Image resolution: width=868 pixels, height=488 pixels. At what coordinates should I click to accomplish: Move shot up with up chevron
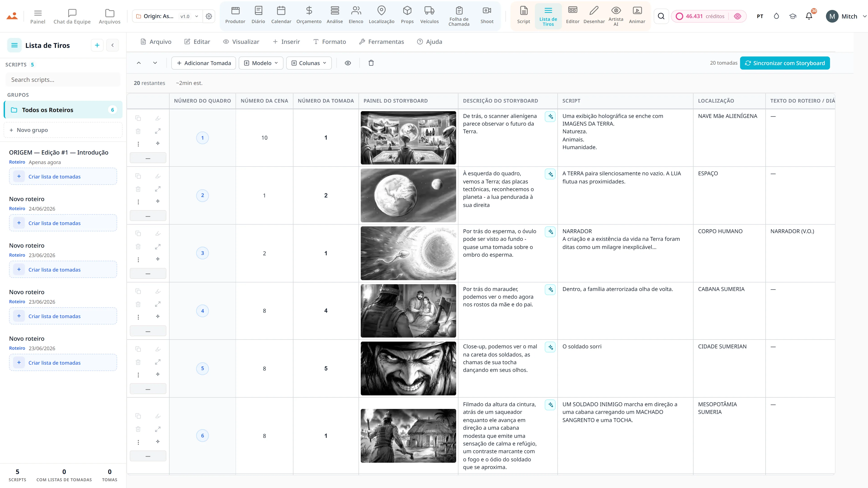click(x=139, y=63)
